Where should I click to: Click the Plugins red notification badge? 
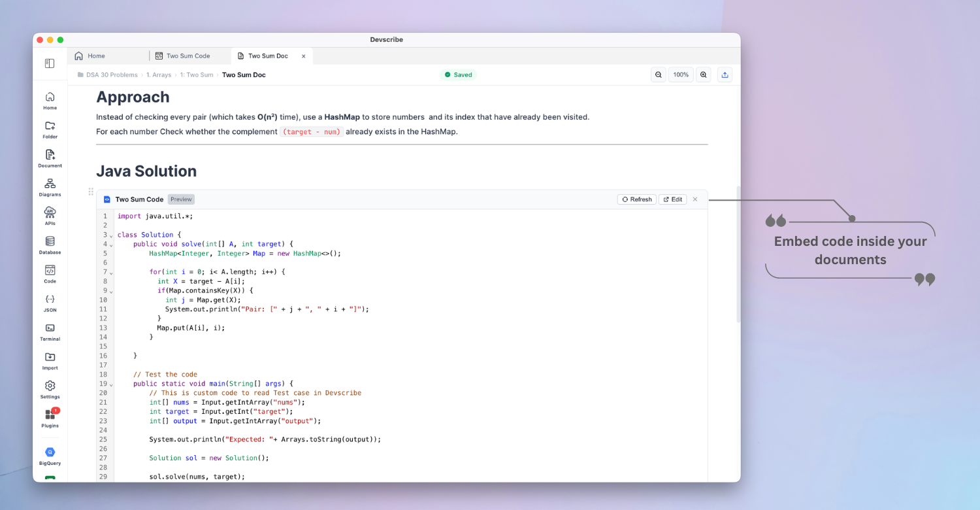[56, 411]
